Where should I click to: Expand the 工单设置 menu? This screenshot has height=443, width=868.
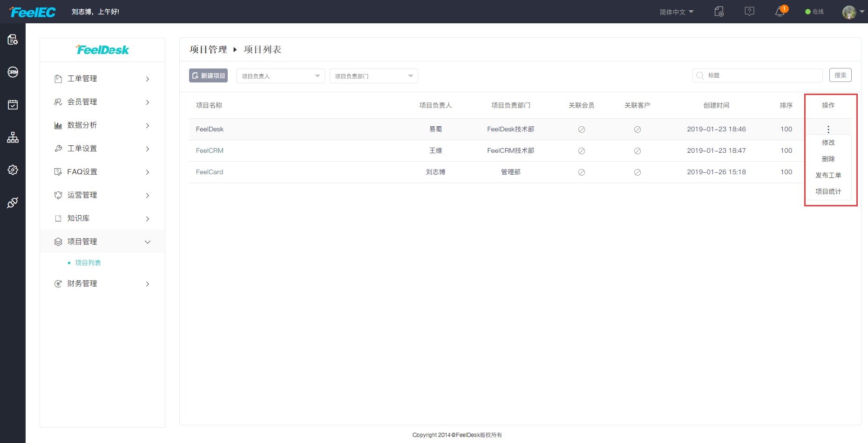(x=102, y=149)
